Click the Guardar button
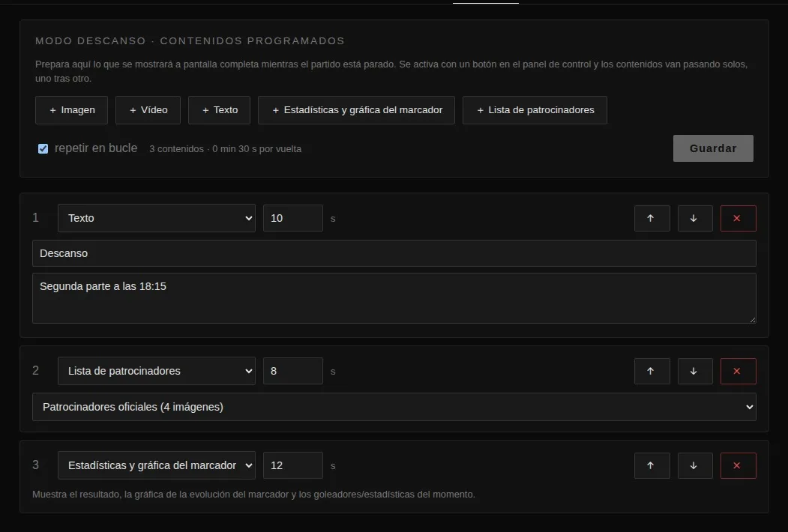The image size is (788, 532). tap(713, 148)
